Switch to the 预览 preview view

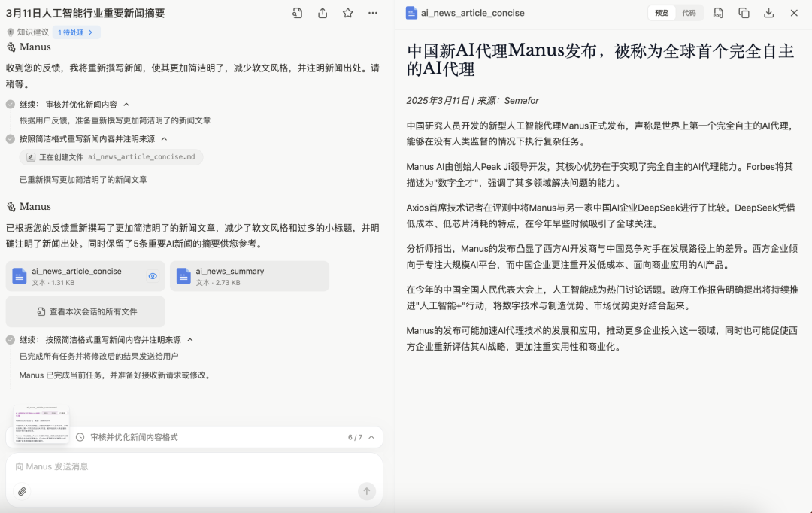pos(662,13)
